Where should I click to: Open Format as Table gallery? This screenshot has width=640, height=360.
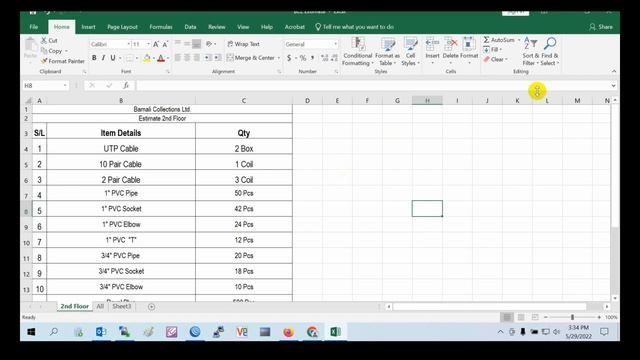click(387, 51)
